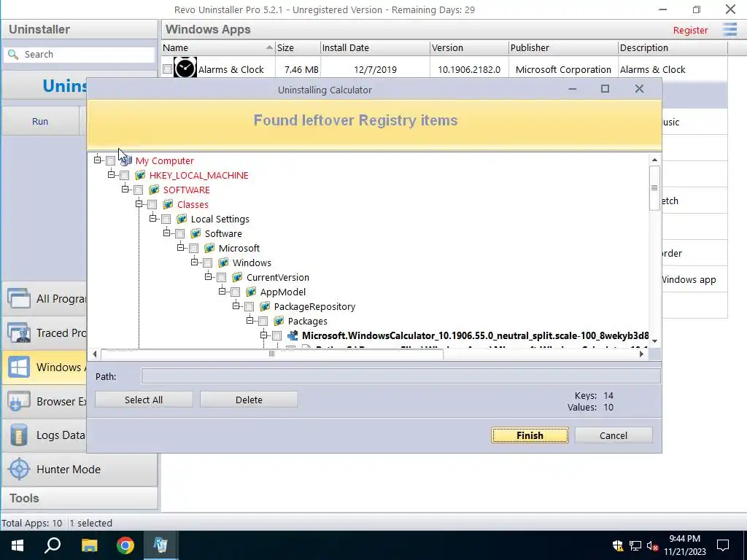Viewport: 747px width, 560px height.
Task: Check the Local Settings checkbox
Action: 166,219
